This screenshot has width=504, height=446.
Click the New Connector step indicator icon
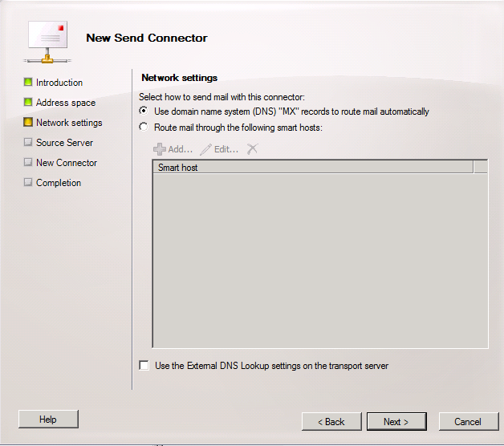[x=28, y=162]
